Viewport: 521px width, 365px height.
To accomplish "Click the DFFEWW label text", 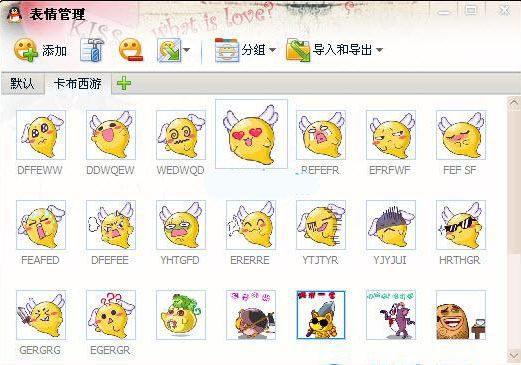I will [40, 170].
